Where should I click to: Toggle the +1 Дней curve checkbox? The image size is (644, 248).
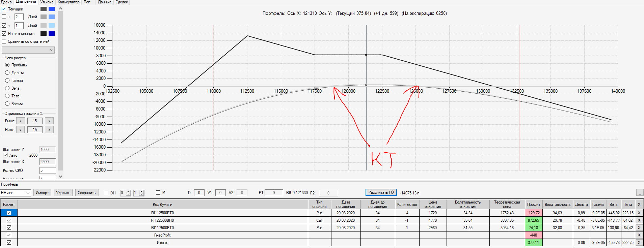(4, 25)
